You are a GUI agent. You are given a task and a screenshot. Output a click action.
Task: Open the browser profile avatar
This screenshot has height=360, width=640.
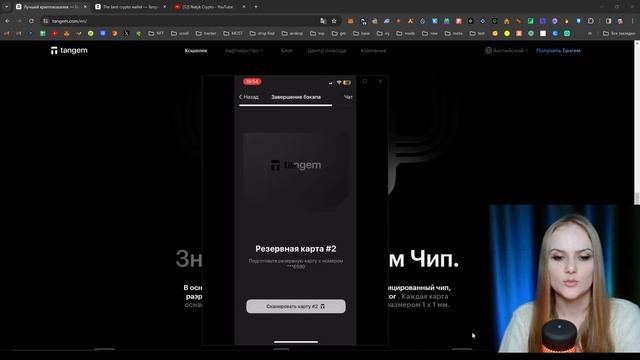[620, 21]
